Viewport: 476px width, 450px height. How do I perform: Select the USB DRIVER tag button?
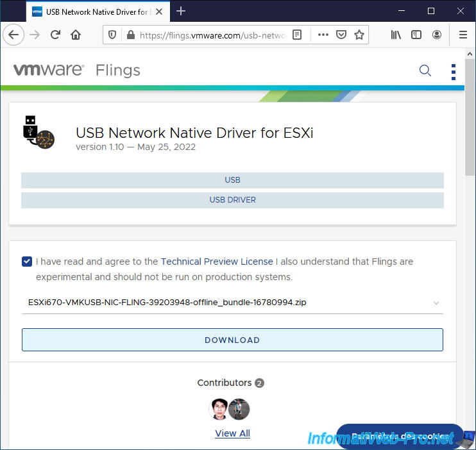(232, 200)
